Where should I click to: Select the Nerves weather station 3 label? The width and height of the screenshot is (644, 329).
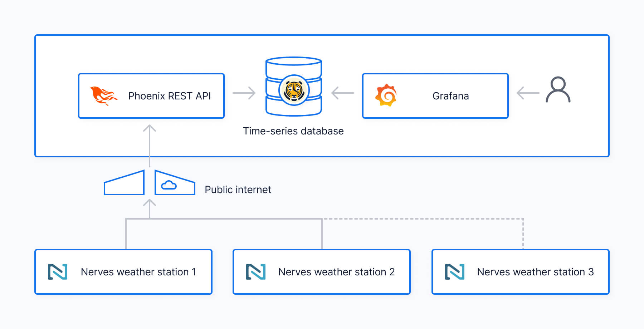pyautogui.click(x=535, y=272)
